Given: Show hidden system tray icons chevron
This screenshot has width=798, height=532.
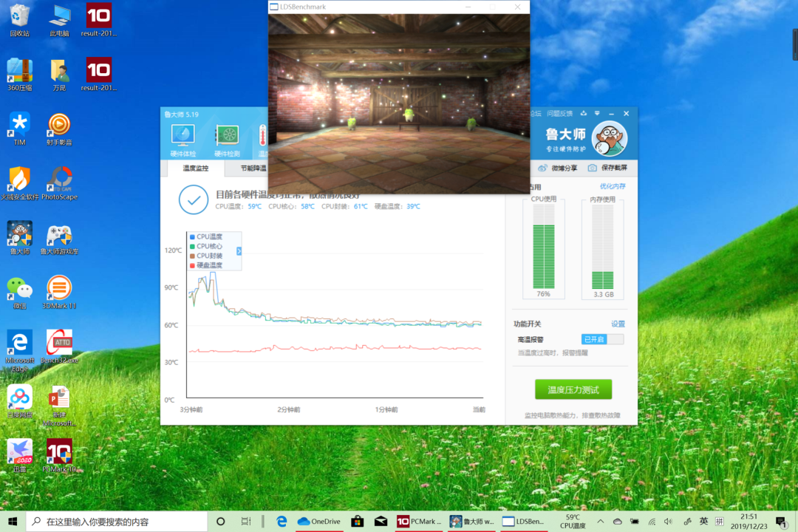Looking at the screenshot, I should point(601,522).
